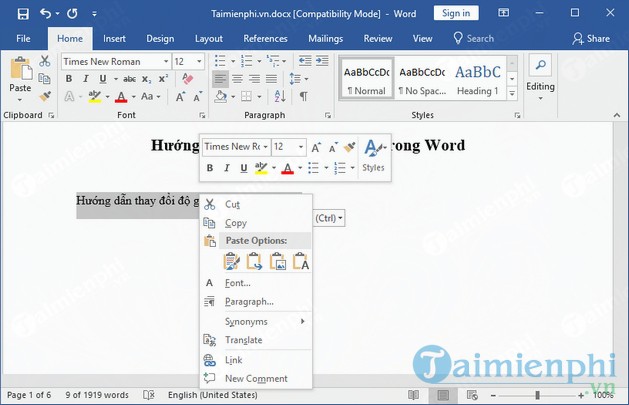Click the large Paste clipboard icon in ribbon

(20, 69)
